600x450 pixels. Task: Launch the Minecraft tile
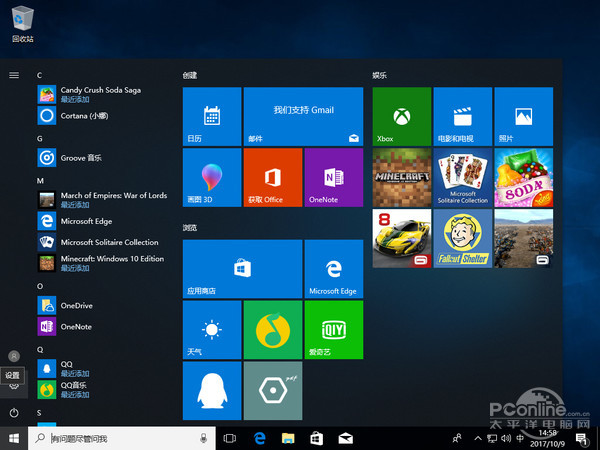tap(402, 178)
